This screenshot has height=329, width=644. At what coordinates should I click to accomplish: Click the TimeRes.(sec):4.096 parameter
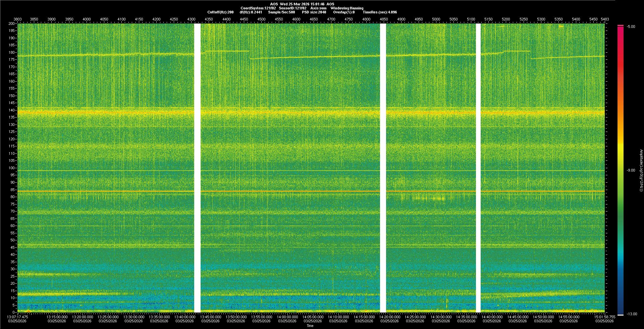[x=380, y=12]
